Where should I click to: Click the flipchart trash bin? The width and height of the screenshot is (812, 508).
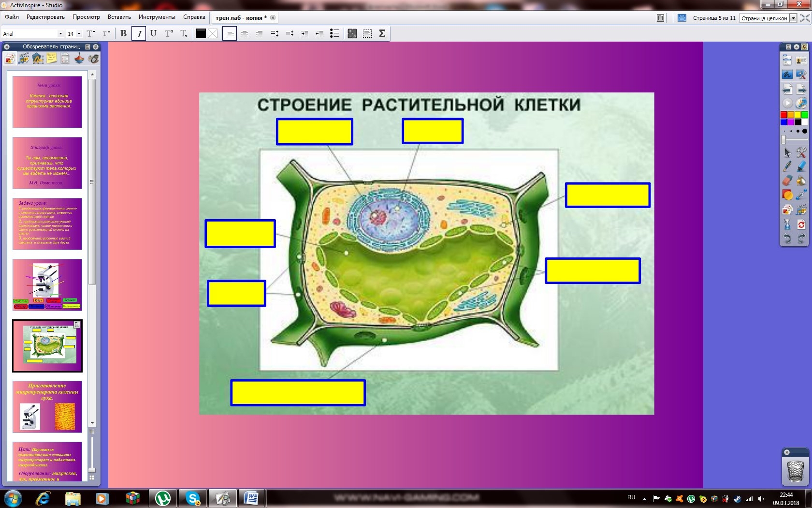tap(795, 471)
